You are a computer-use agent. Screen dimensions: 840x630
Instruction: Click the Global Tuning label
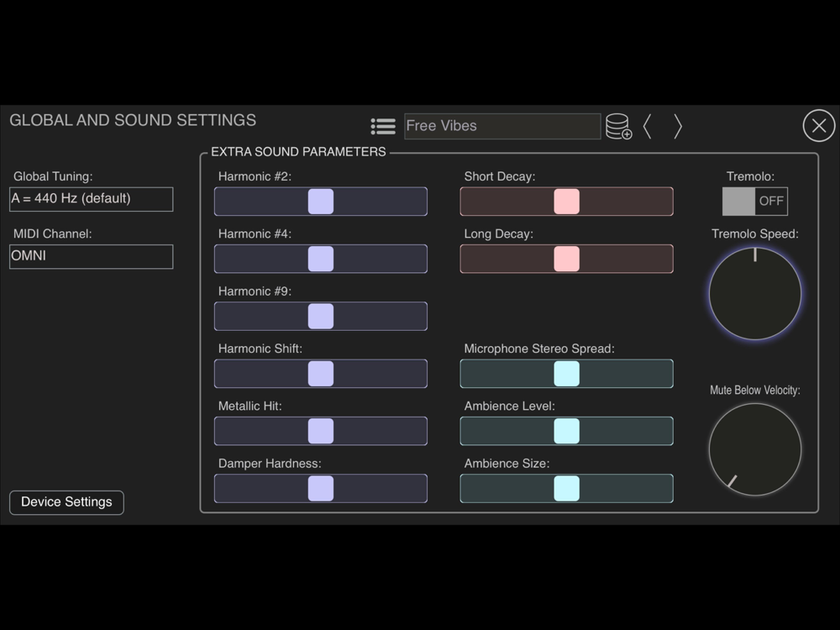coord(53,176)
